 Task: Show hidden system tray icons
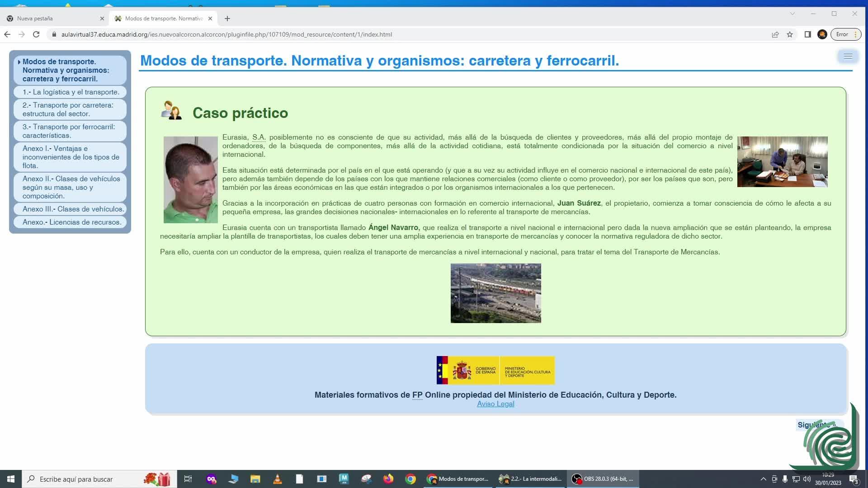pos(764,479)
